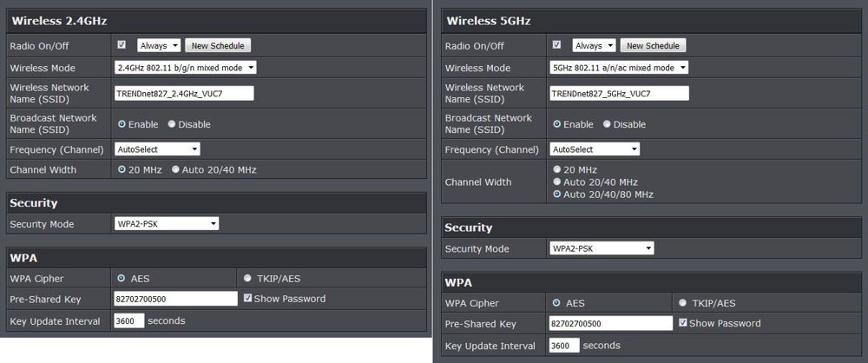Open the 5GHz AutoSelect channel dropdown
868x363 pixels.
click(x=595, y=149)
